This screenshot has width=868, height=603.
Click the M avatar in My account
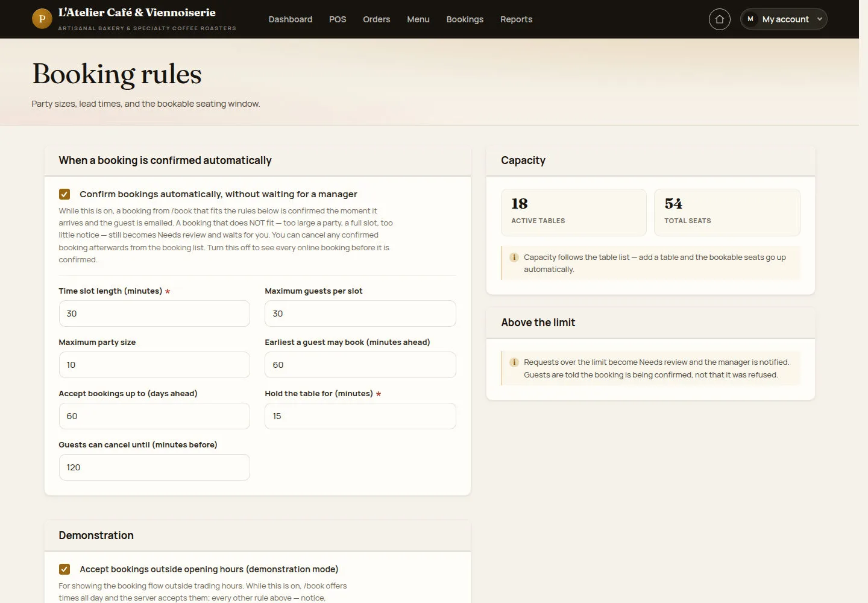pos(750,19)
